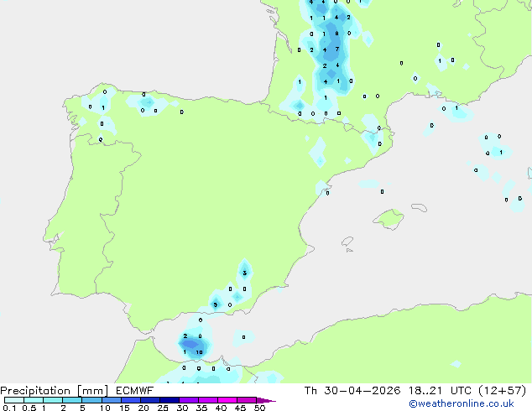
Task: Click the 25–30 mm dark blue swatch
Action: coord(170,400)
